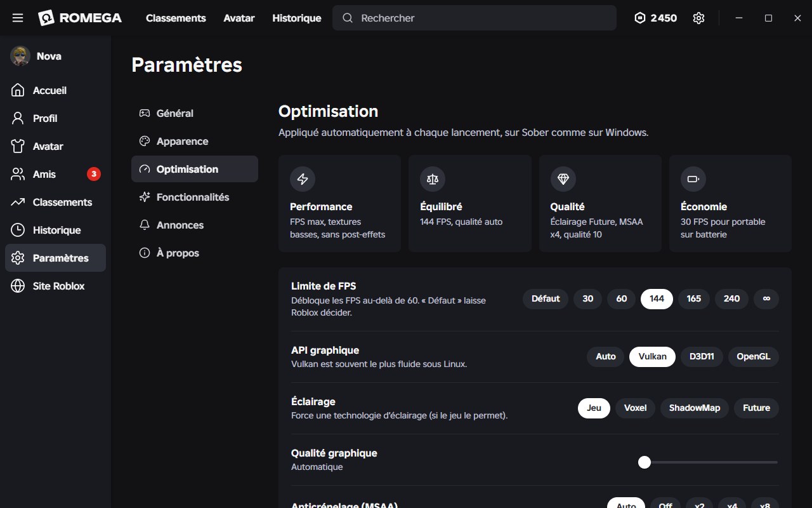812x508 pixels.
Task: Set graphics API to Auto
Action: point(606,356)
